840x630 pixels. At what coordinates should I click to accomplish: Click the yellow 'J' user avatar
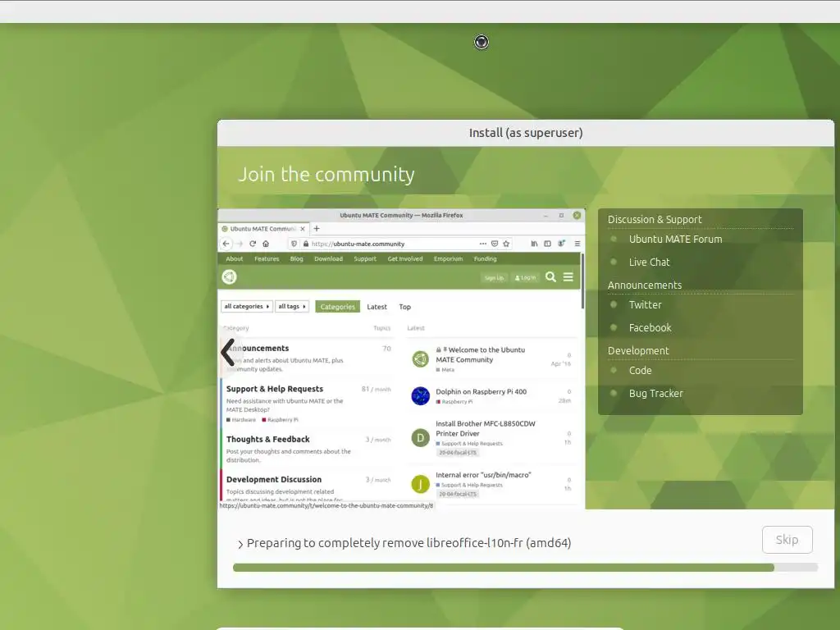pos(421,485)
